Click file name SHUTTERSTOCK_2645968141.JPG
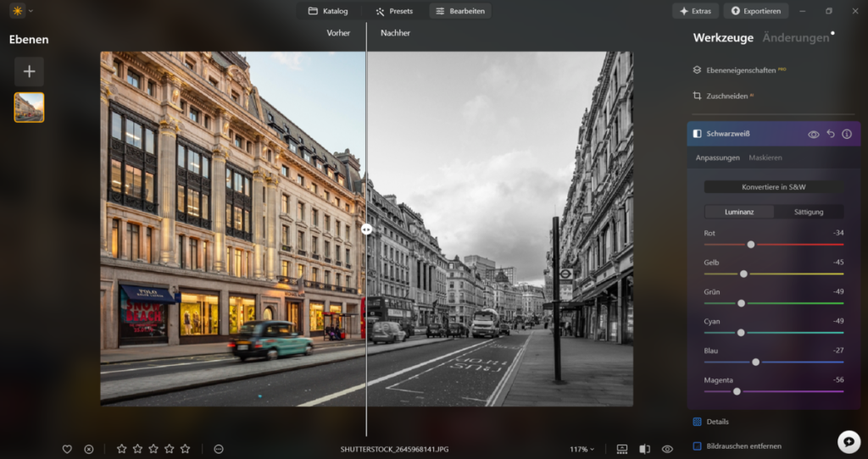 [395, 449]
